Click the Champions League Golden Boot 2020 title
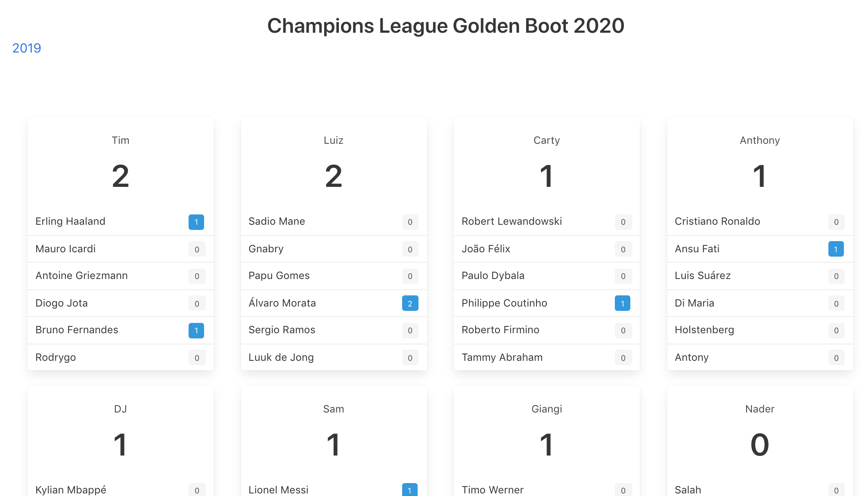This screenshot has width=868, height=496. pos(445,26)
